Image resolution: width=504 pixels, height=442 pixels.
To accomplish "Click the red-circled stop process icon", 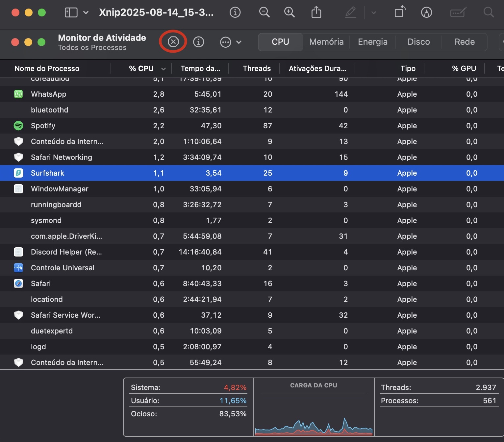I will [173, 42].
